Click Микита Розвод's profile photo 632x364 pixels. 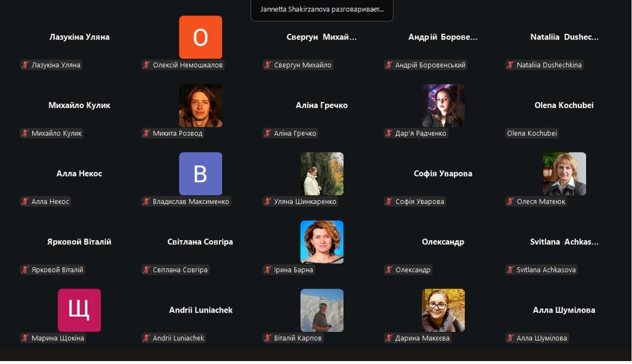201,106
